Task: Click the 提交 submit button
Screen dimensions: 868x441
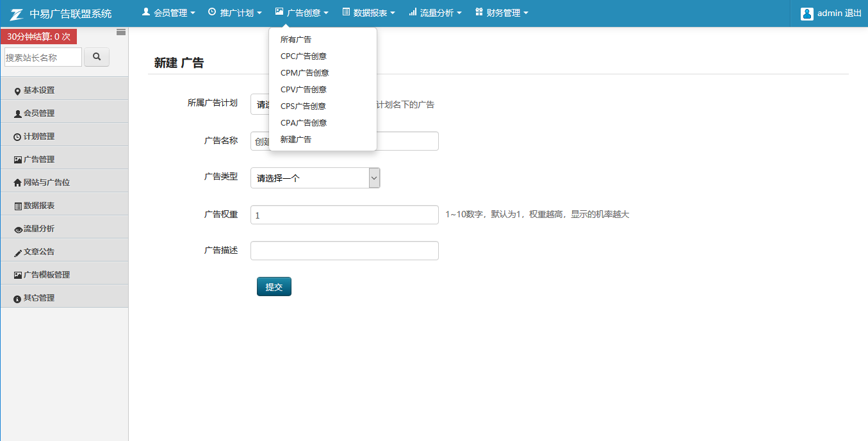Action: tap(274, 287)
